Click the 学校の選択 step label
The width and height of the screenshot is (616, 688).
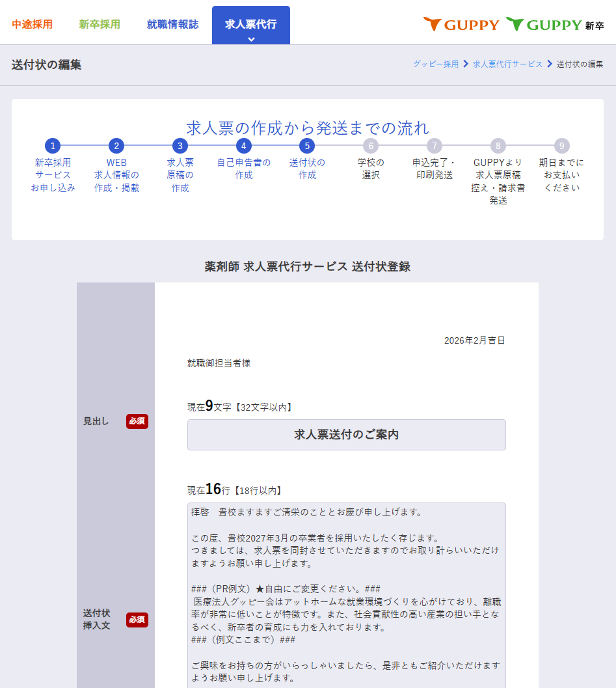pyautogui.click(x=371, y=169)
